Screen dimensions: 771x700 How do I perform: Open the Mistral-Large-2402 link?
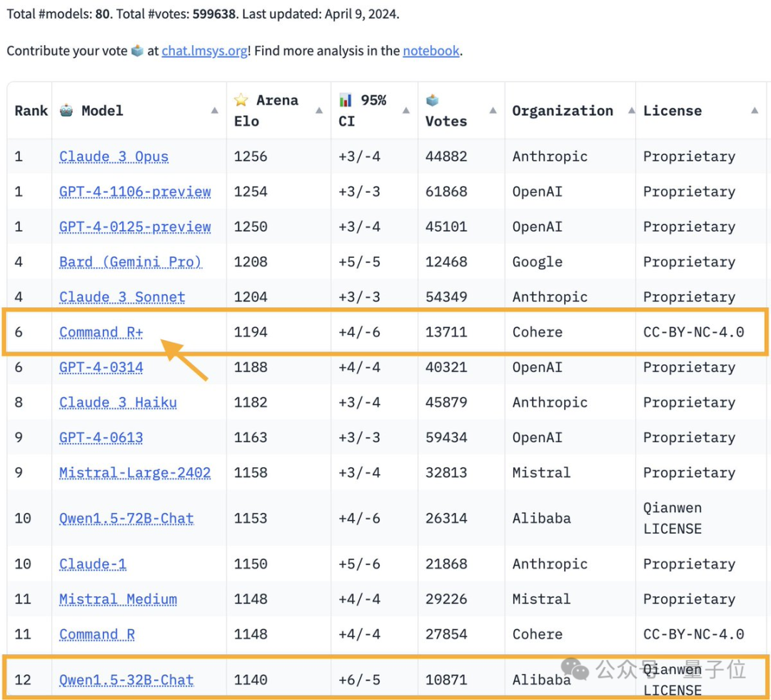click(x=135, y=473)
